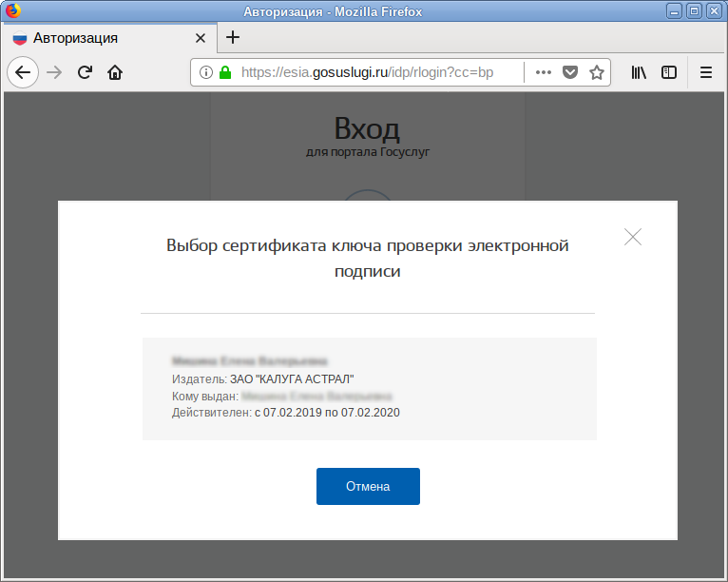Close the Авторизация tab

point(201,38)
